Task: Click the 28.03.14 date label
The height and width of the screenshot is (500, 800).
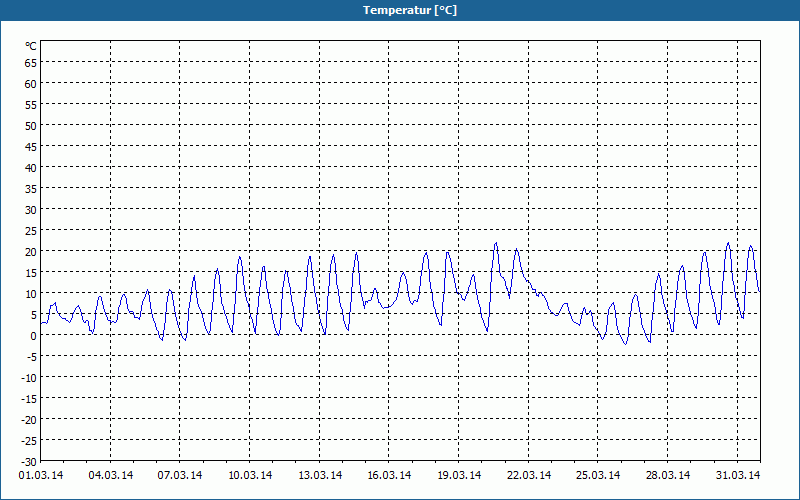Action: pos(668,475)
